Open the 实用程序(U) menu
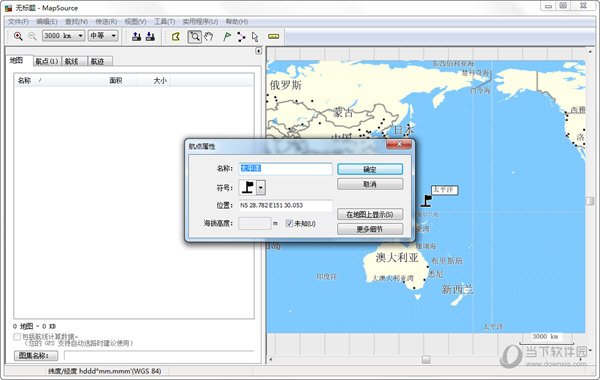 tap(200, 21)
